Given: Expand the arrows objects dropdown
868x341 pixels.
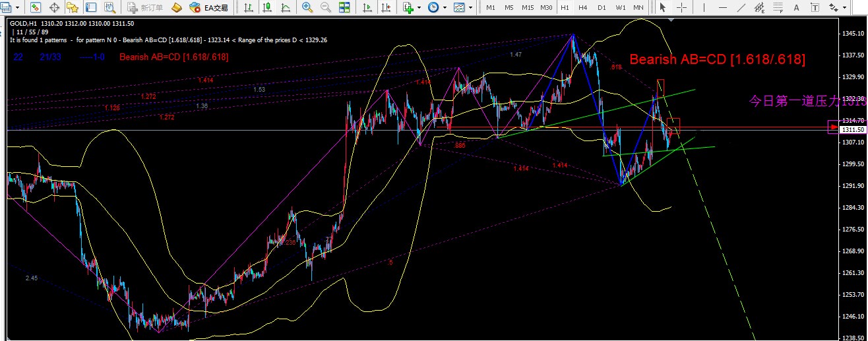Looking at the screenshot, I should (844, 8).
